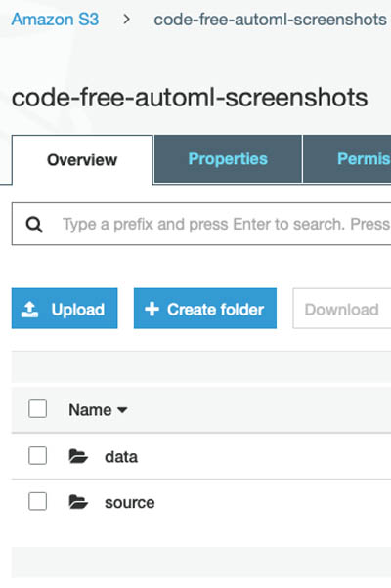Viewport: 391px width, 588px height.
Task: Click the Upload button
Action: pyautogui.click(x=65, y=309)
